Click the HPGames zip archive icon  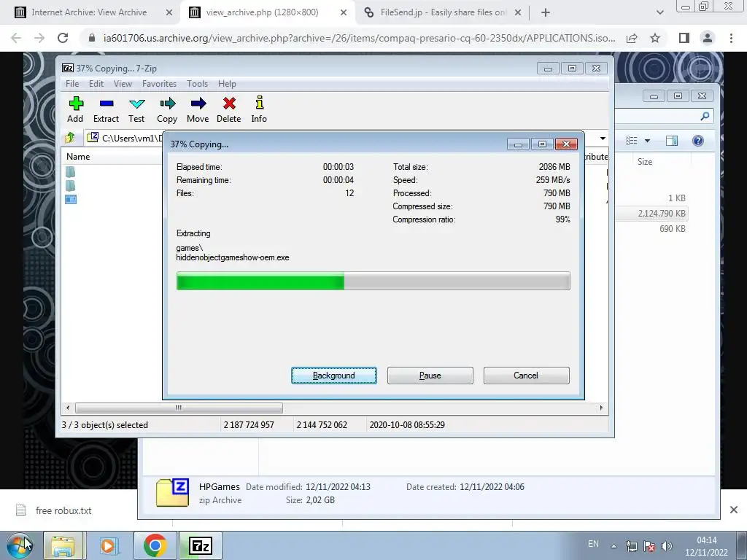pos(172,492)
